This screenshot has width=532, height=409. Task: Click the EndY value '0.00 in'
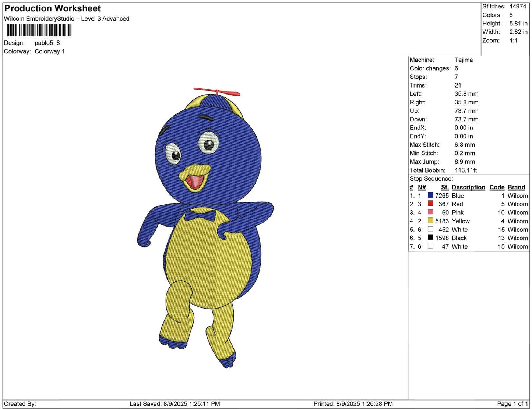click(x=464, y=136)
